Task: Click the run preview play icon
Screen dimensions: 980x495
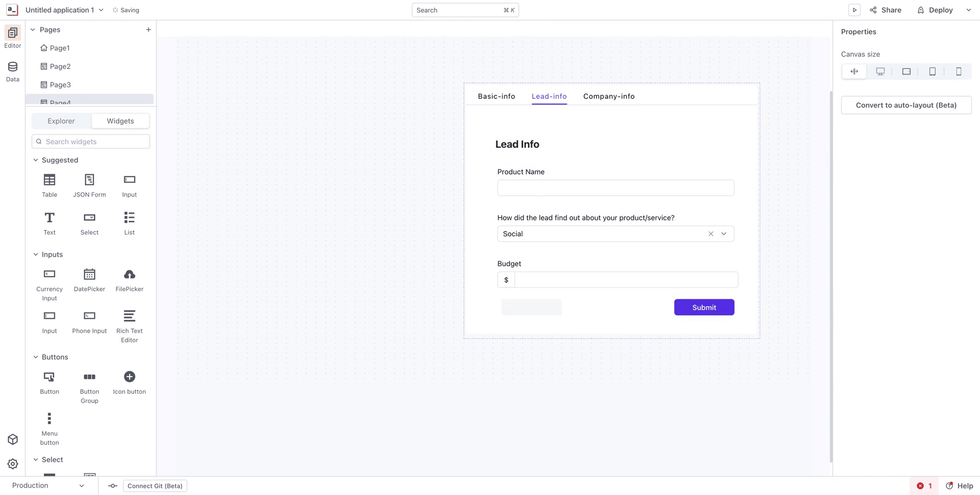Action: (854, 10)
